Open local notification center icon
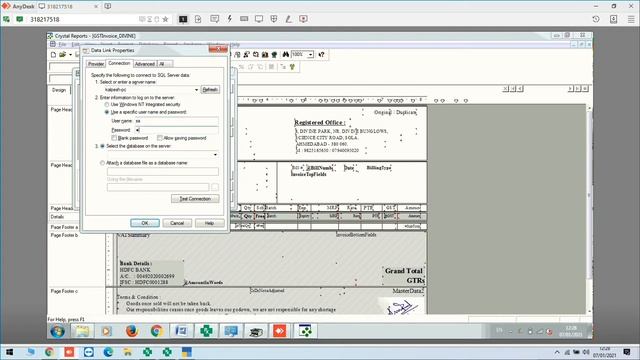640x360 pixels. (x=627, y=352)
